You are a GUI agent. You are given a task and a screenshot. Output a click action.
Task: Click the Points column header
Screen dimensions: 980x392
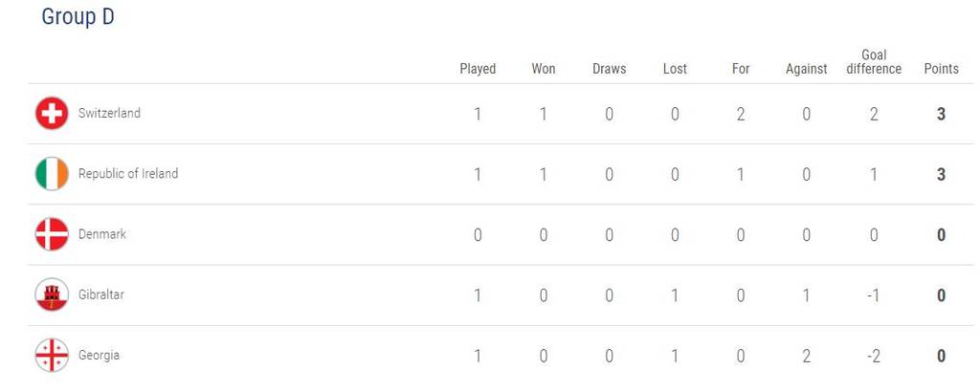(942, 69)
